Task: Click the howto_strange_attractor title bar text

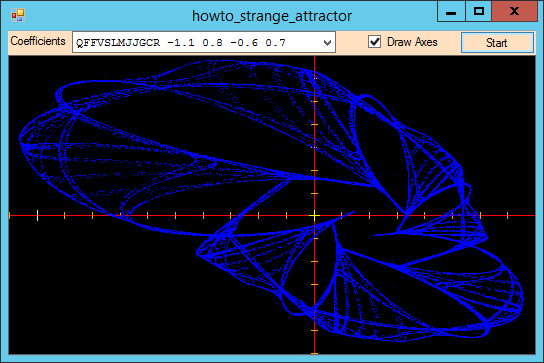Action: [x=272, y=16]
